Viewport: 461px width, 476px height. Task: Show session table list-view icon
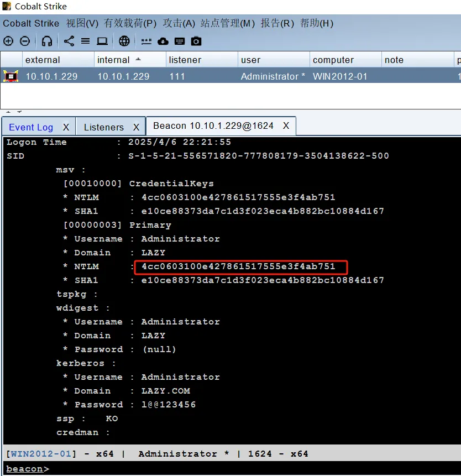pyautogui.click(x=86, y=41)
